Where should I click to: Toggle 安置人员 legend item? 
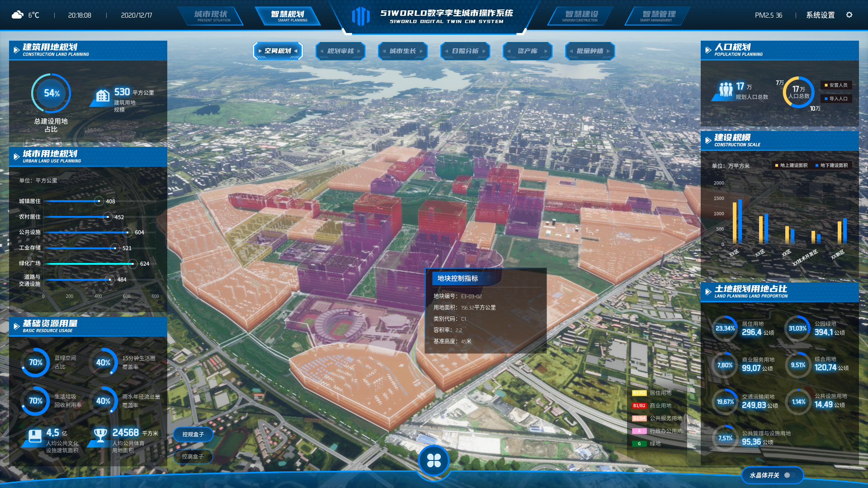click(836, 85)
